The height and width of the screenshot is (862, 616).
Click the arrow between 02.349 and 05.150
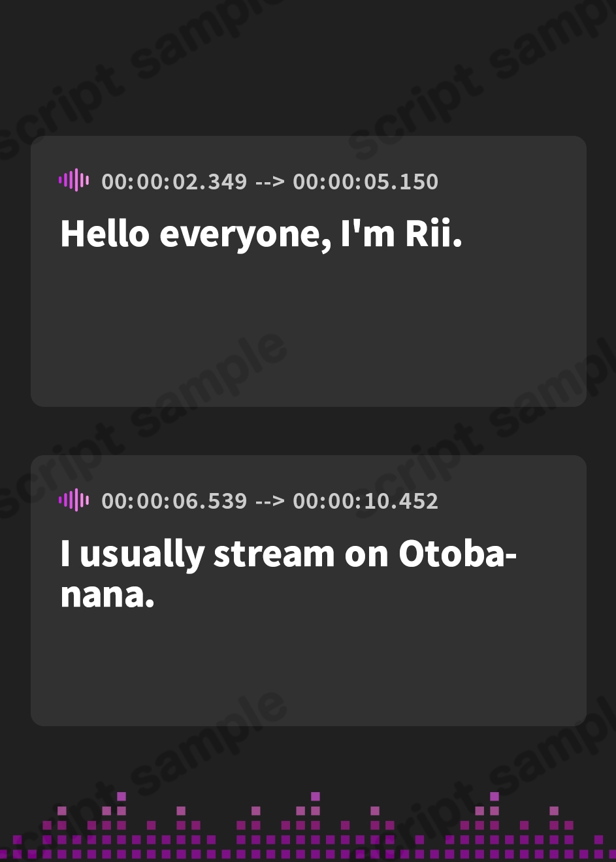click(x=270, y=182)
